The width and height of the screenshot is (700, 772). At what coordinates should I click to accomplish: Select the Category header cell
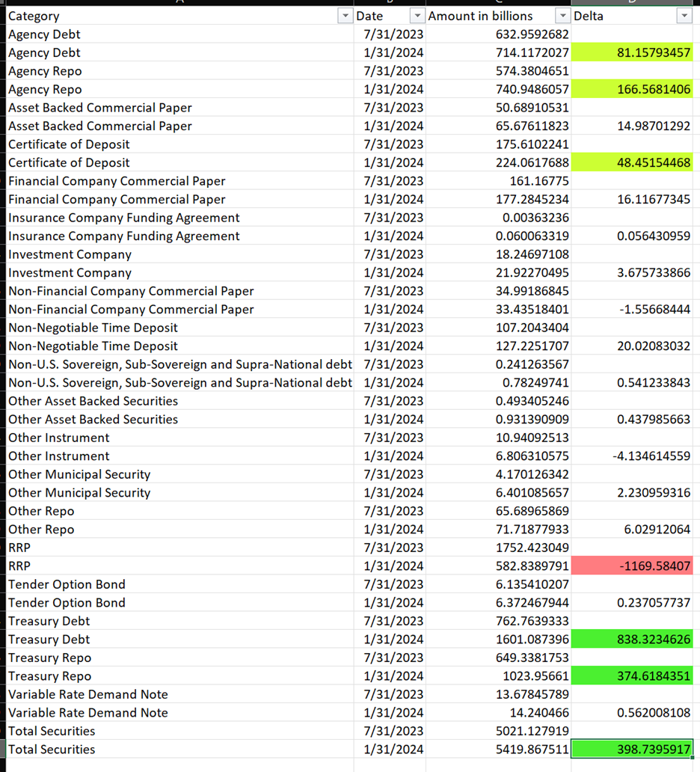point(180,16)
